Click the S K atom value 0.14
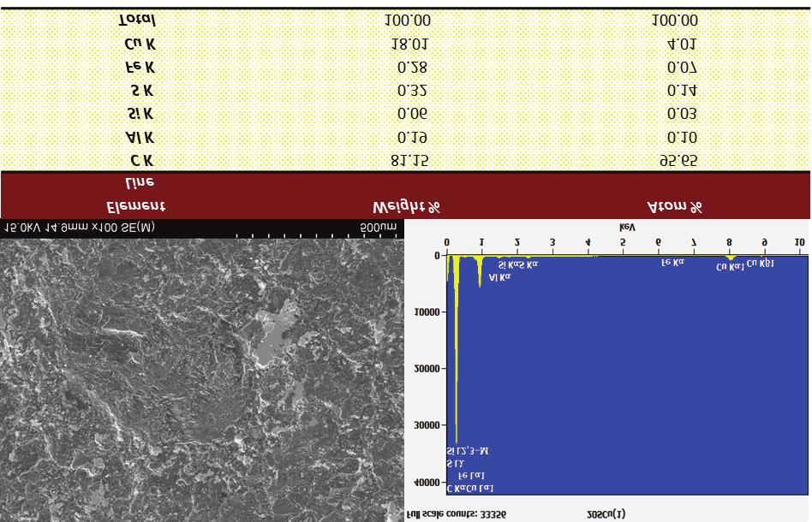The image size is (812, 522). 682,91
